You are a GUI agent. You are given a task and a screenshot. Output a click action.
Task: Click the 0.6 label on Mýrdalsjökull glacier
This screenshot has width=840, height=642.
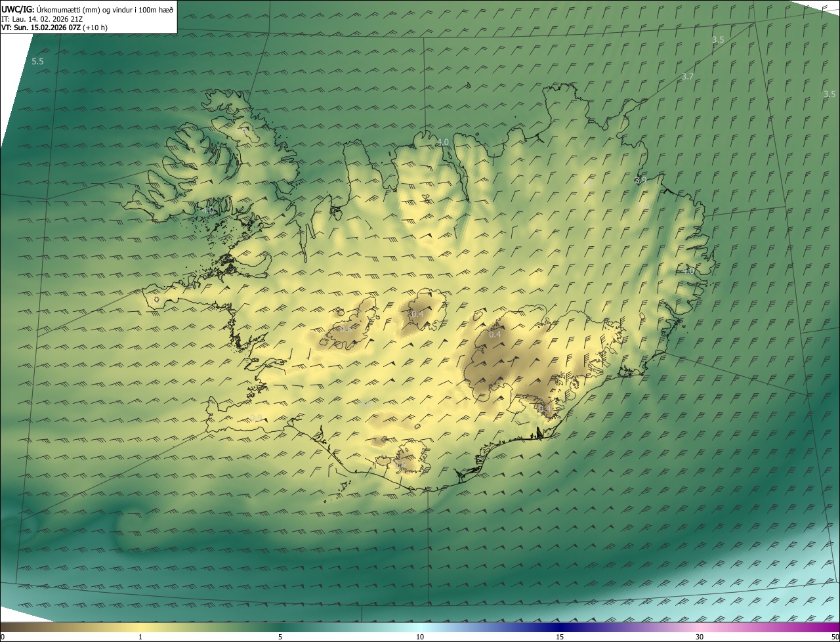pos(400,465)
